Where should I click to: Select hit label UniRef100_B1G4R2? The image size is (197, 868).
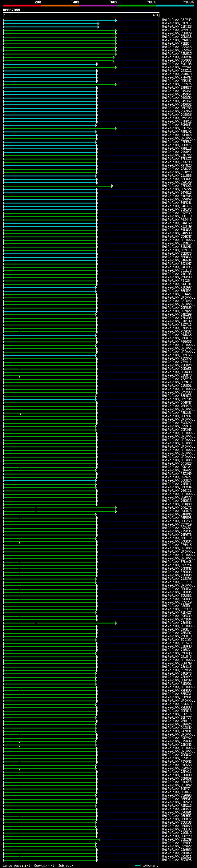click(177, 470)
